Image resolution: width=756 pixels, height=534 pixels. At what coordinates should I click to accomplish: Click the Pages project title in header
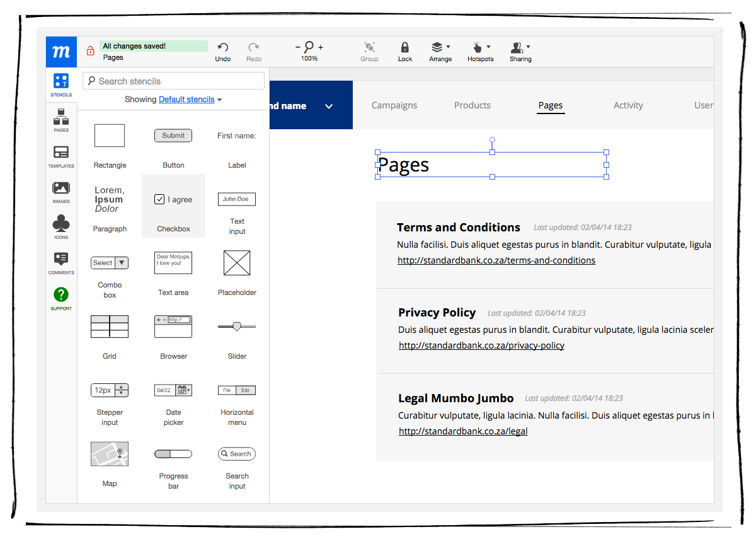[113, 57]
